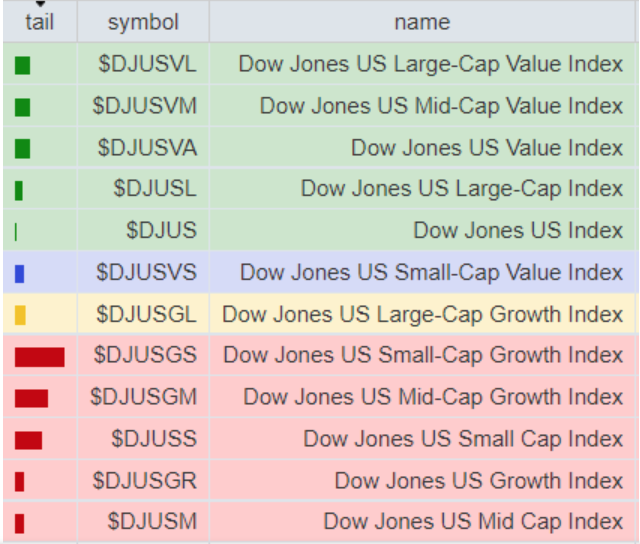Click the red tail bar for $DJUSGR
Image resolution: width=640 pixels, height=544 pixels.
click(x=19, y=482)
